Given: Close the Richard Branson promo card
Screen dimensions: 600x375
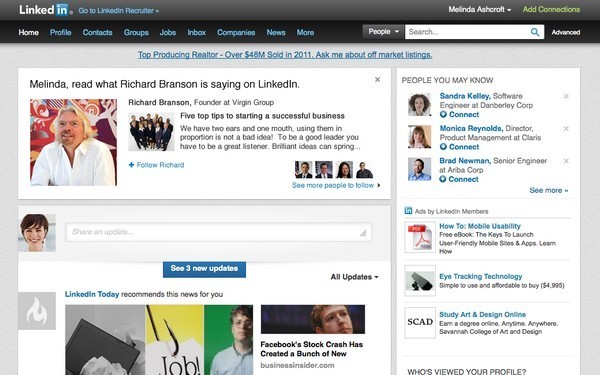Looking at the screenshot, I should click(x=377, y=80).
